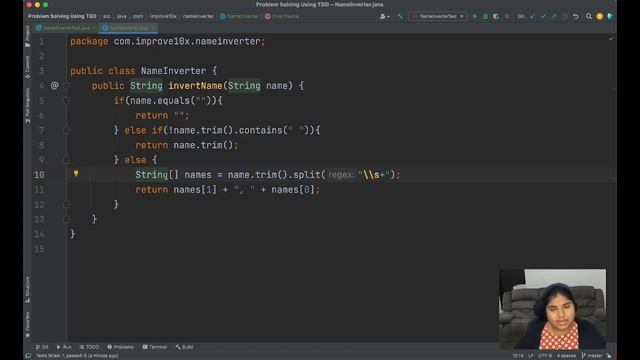The width and height of the screenshot is (640, 360).
Task: Start debugging with the green bug icon
Action: coord(485,16)
